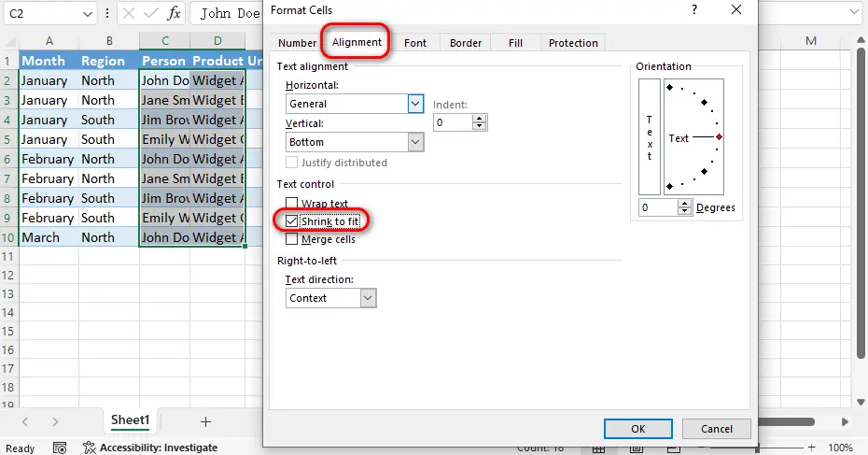This screenshot has width=868, height=455.
Task: Select the Sheet1 worksheet tab
Action: pos(131,420)
